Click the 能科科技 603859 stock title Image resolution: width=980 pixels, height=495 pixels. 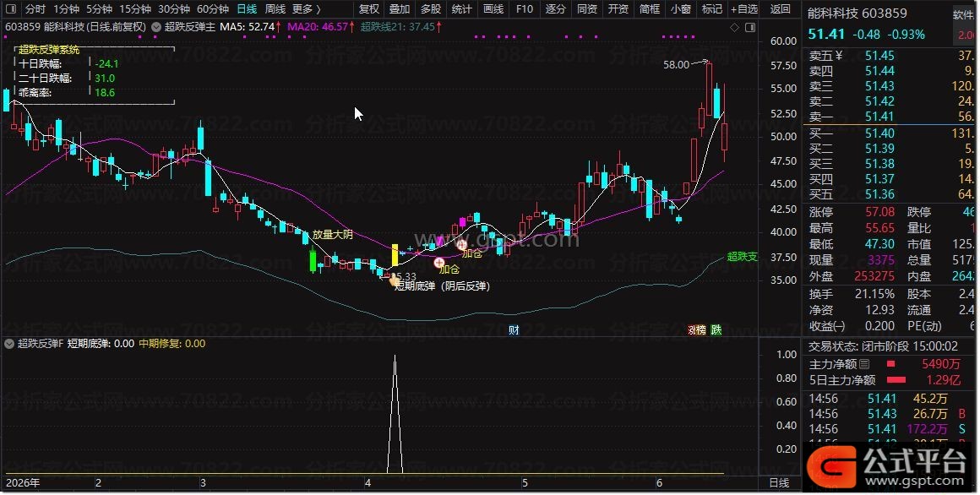click(x=857, y=14)
